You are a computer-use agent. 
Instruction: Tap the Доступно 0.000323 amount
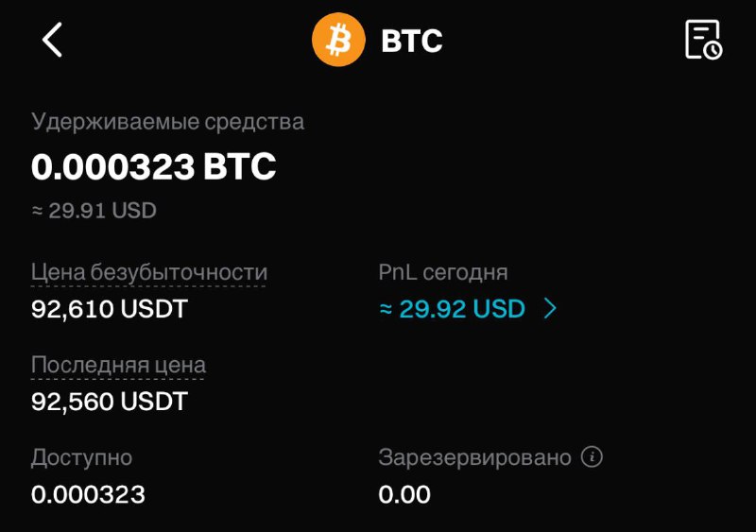point(88,494)
